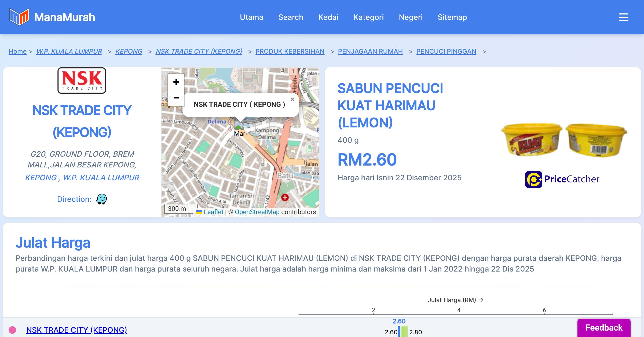Click the NSK Trade City logo image
The height and width of the screenshot is (337, 644).
(x=82, y=80)
